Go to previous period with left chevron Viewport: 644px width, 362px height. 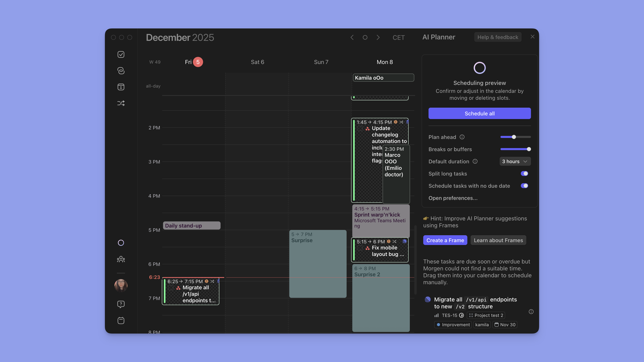(x=352, y=37)
